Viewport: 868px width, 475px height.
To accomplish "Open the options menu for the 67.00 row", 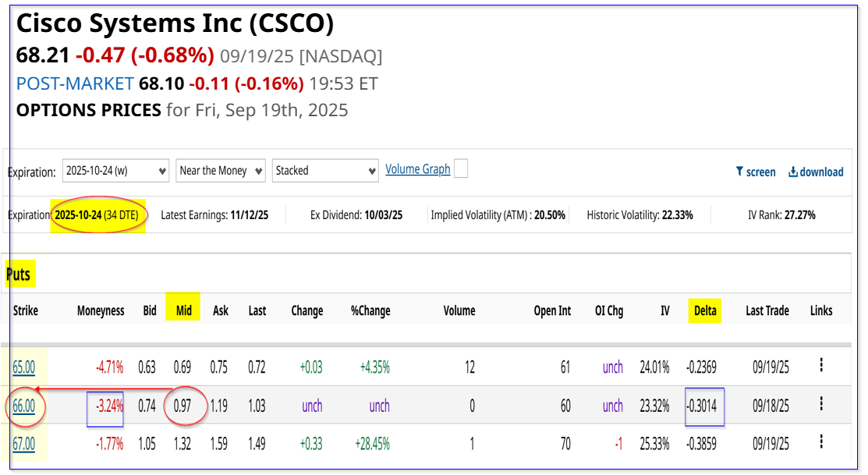I will 821,441.
